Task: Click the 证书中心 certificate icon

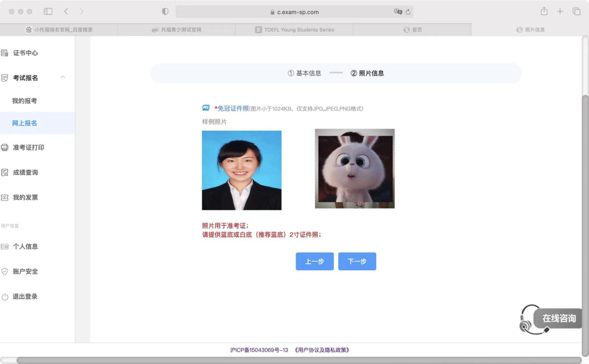Action: click(x=4, y=53)
